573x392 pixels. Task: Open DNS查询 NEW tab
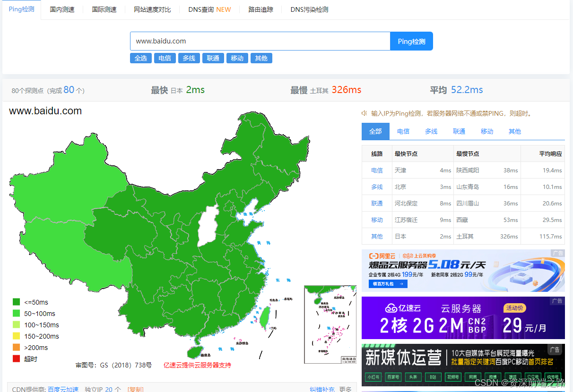point(209,9)
